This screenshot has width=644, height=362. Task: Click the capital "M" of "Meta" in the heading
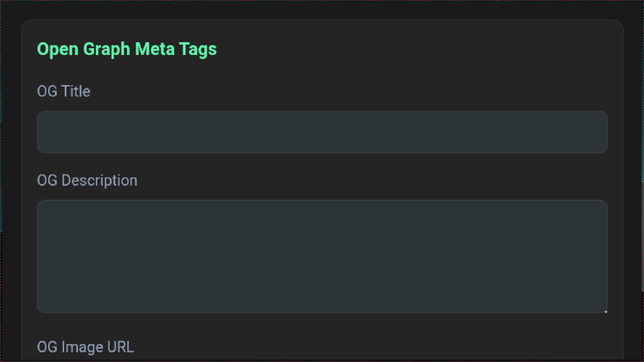141,49
